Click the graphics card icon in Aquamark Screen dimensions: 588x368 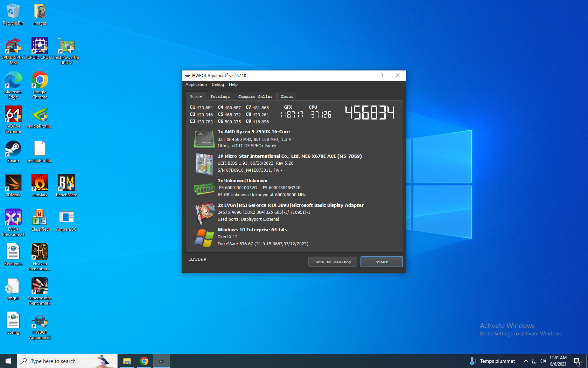tap(204, 213)
